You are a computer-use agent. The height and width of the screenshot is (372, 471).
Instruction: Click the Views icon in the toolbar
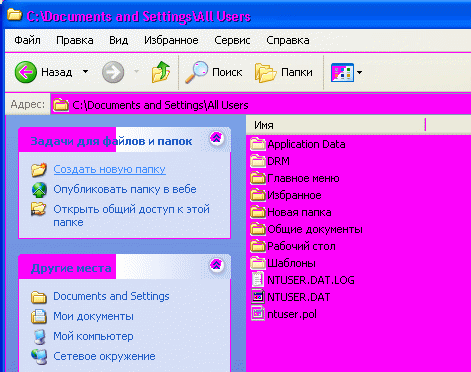(342, 72)
